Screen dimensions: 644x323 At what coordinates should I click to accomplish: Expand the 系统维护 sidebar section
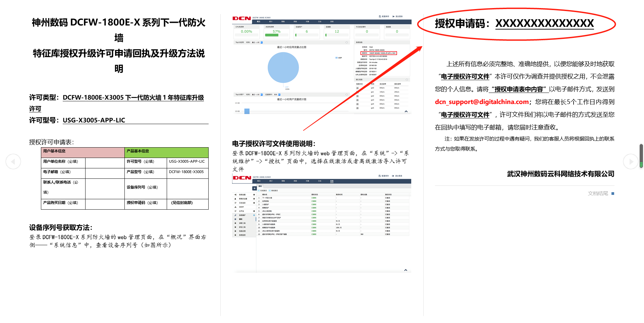[254, 215]
